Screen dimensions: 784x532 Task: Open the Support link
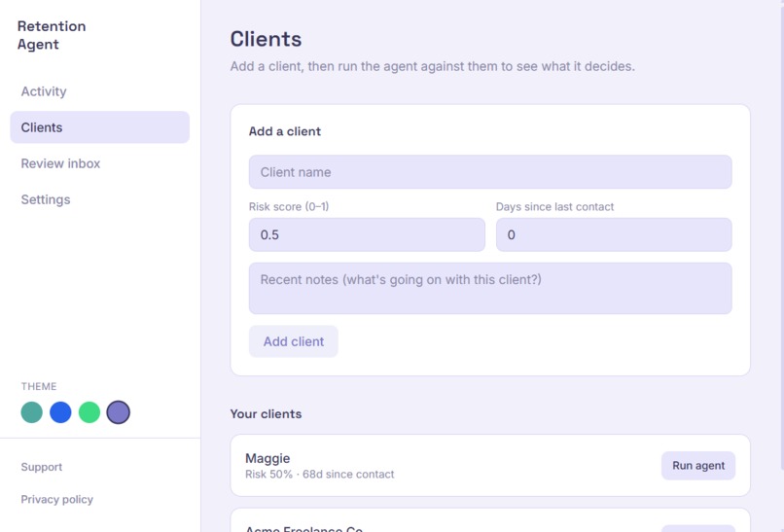[x=42, y=467]
